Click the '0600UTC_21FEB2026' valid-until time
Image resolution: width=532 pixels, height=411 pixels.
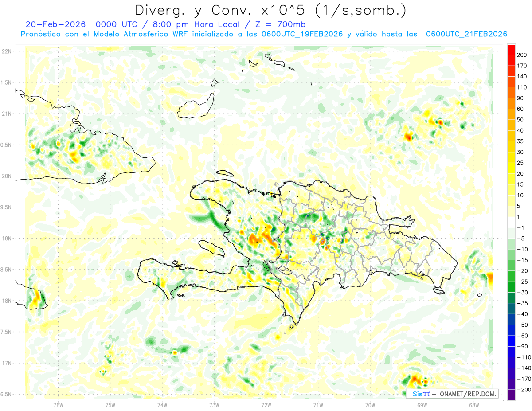coord(466,34)
